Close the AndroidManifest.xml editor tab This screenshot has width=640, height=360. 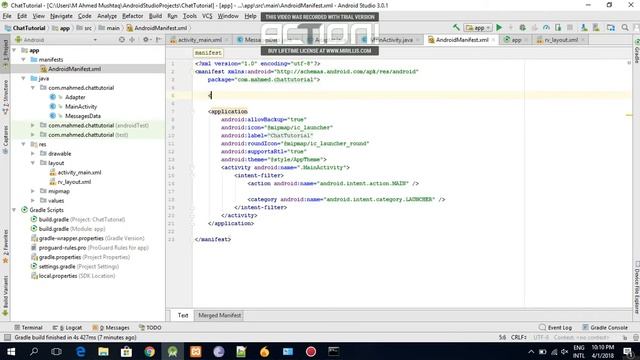(493, 40)
